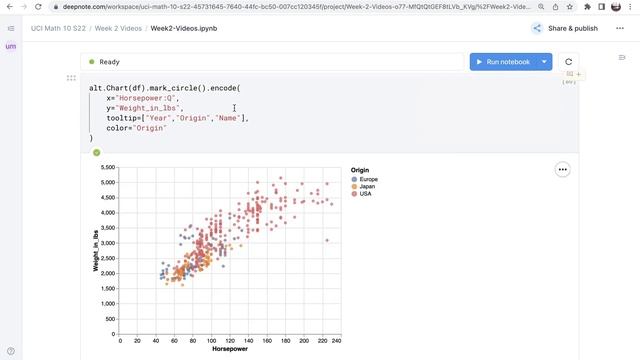This screenshot has width=640, height=360.
Task: Click the Weight_in_lbs y-axis title
Action: [x=96, y=251]
